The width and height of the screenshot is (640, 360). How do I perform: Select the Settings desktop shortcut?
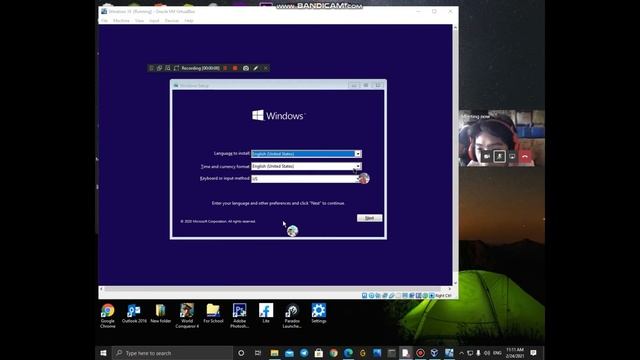(318, 314)
